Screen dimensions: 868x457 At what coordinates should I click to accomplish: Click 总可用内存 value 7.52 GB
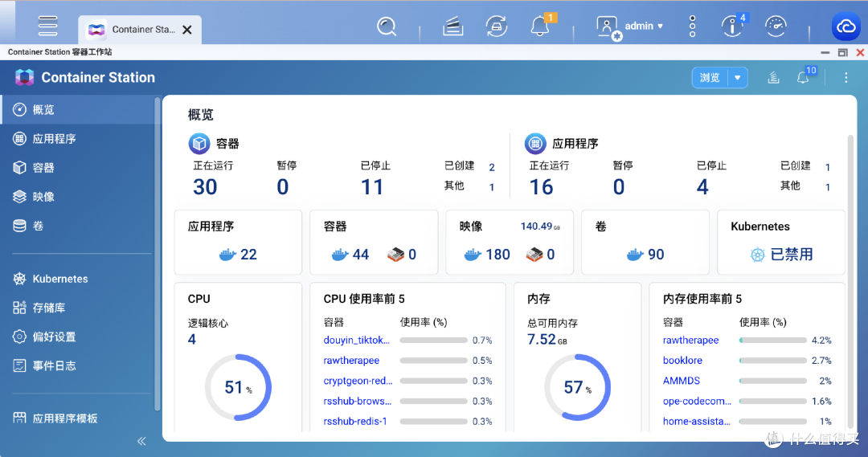click(x=547, y=339)
